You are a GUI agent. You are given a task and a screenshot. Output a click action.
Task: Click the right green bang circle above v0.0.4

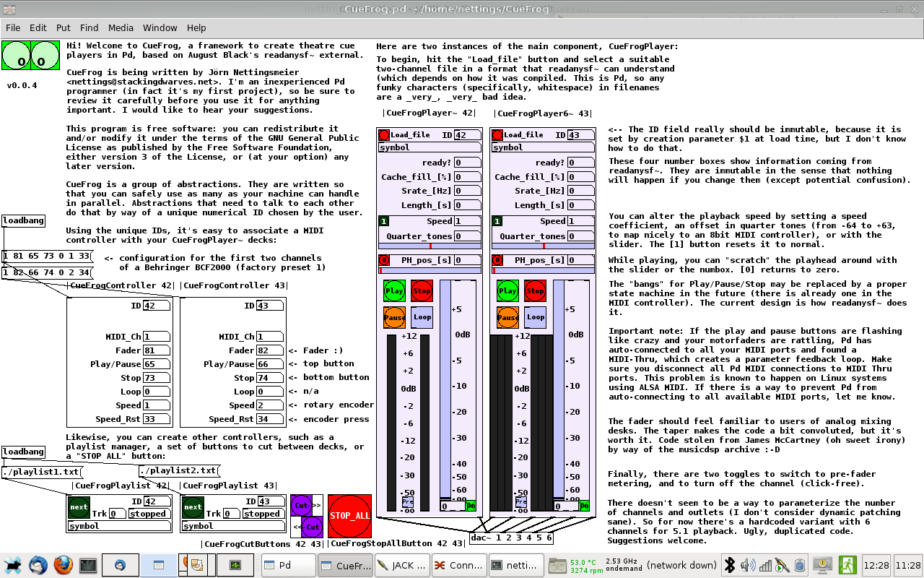pyautogui.click(x=44, y=55)
